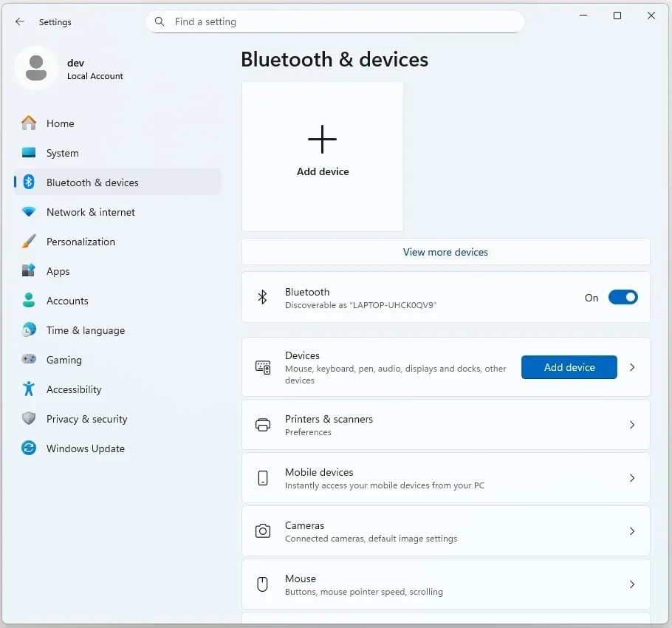This screenshot has width=672, height=628.
Task: Click the Windows Update sync icon
Action: 29,448
